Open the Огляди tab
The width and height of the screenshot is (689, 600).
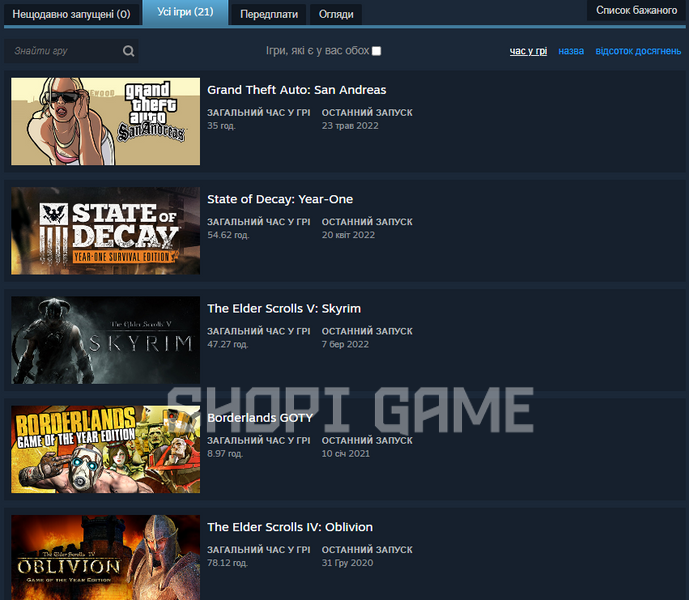[x=336, y=15]
